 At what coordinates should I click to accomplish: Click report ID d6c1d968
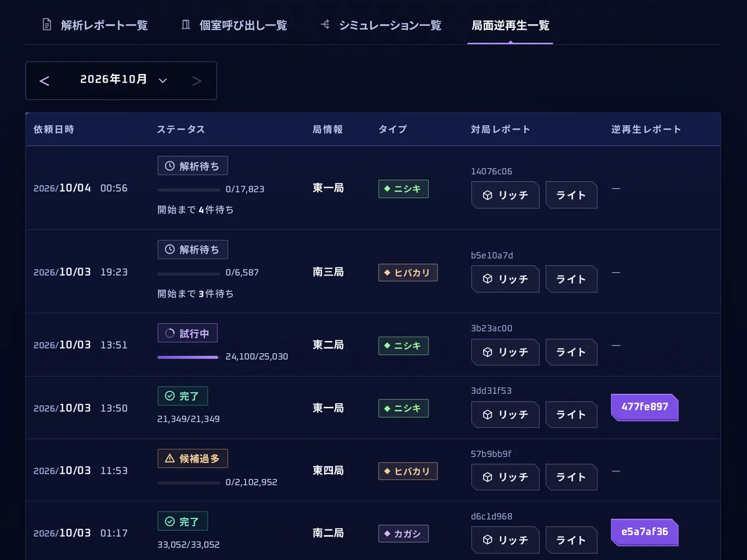pos(492,516)
